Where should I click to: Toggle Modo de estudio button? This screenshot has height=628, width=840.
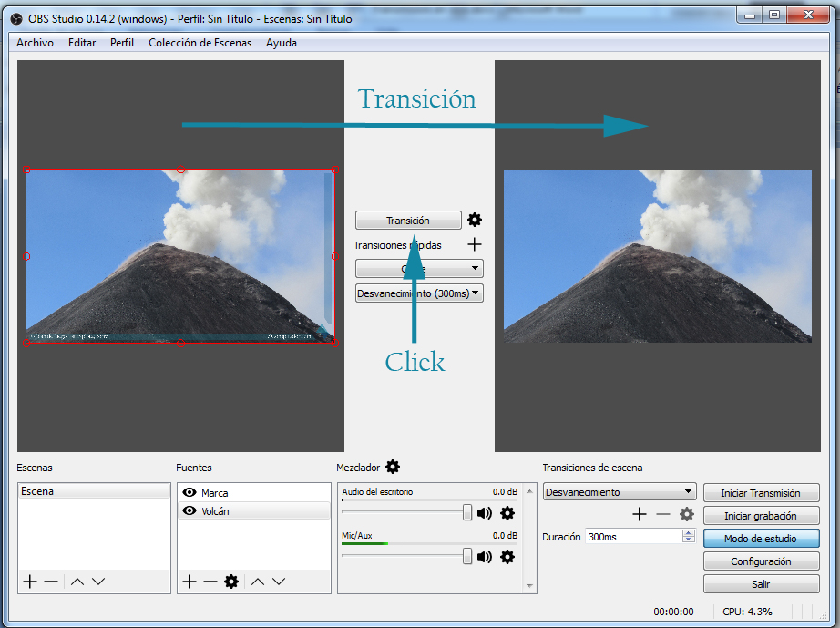761,539
